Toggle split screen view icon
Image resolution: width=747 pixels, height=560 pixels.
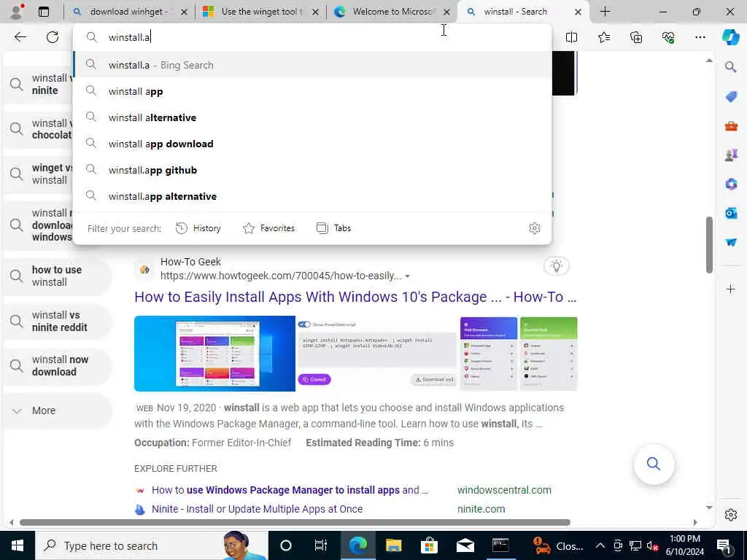(571, 37)
